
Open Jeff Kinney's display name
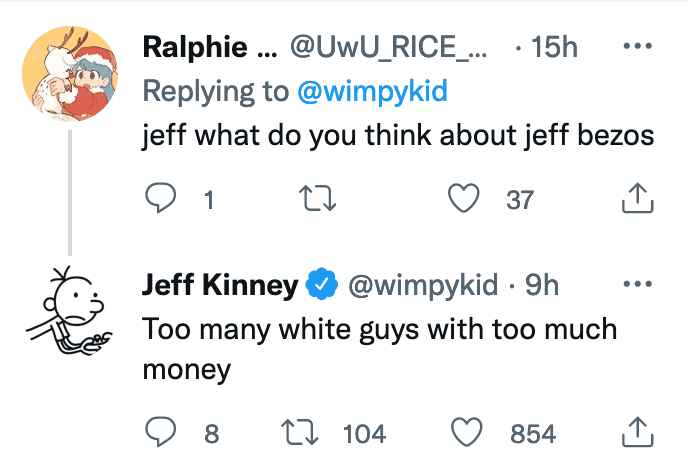point(220,285)
